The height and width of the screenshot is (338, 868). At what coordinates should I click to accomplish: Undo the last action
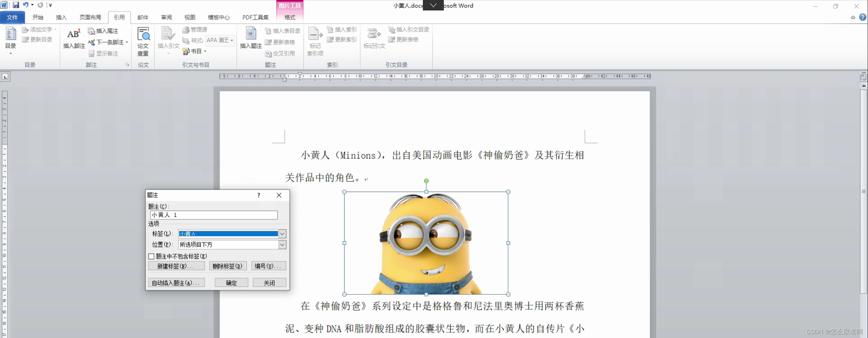(x=26, y=5)
